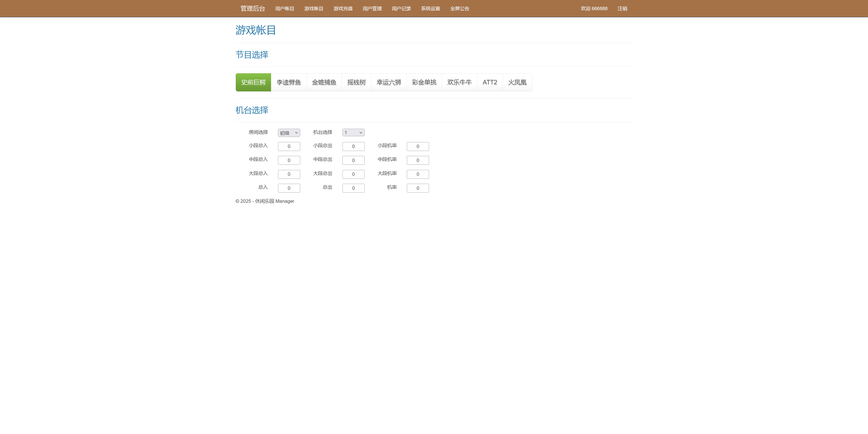Image resolution: width=868 pixels, height=434 pixels.
Task: Open the 房间选择 room level dropdown
Action: coord(289,133)
